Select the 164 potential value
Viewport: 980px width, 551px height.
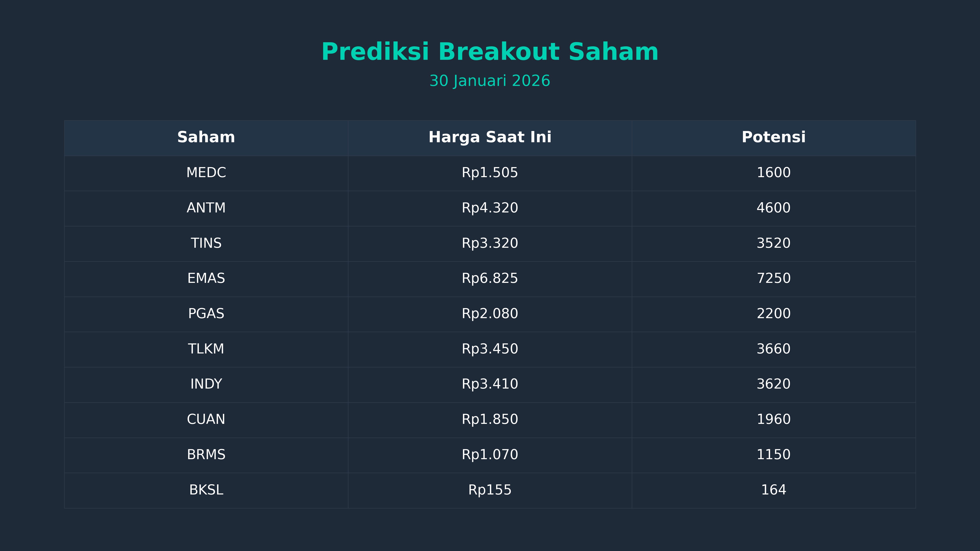point(773,490)
